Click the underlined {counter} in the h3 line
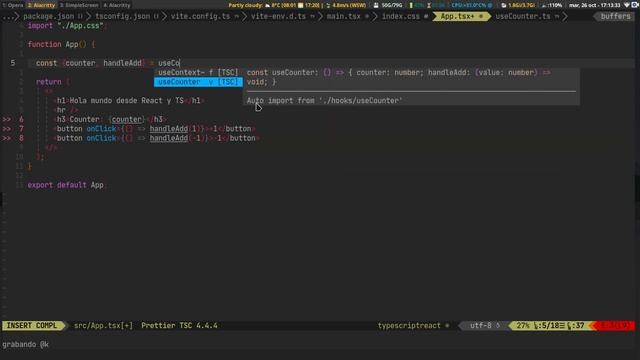The width and height of the screenshot is (640, 360). coord(127,120)
